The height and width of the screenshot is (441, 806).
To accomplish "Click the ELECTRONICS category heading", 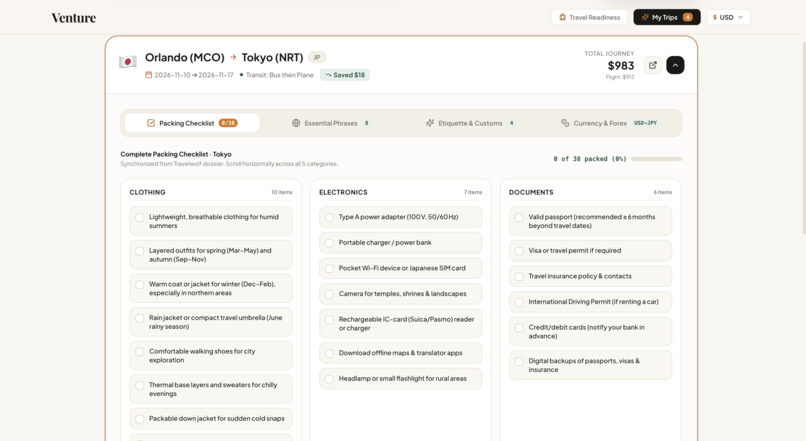I will 343,192.
